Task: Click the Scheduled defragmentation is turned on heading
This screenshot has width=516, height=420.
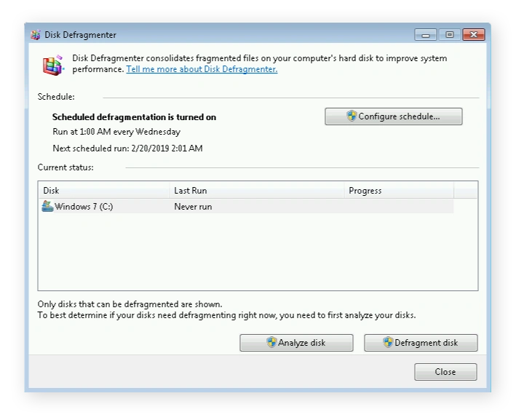Action: 134,117
